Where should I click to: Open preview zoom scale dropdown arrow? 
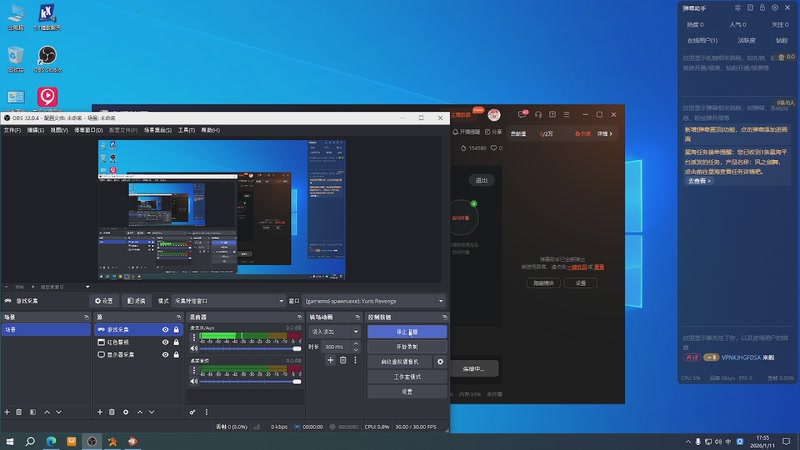pos(88,287)
